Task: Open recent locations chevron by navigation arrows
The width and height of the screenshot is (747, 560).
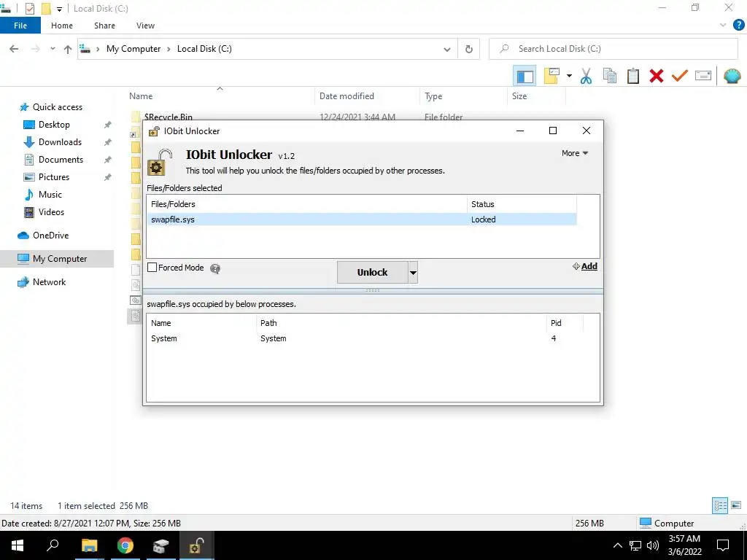Action: (x=53, y=49)
